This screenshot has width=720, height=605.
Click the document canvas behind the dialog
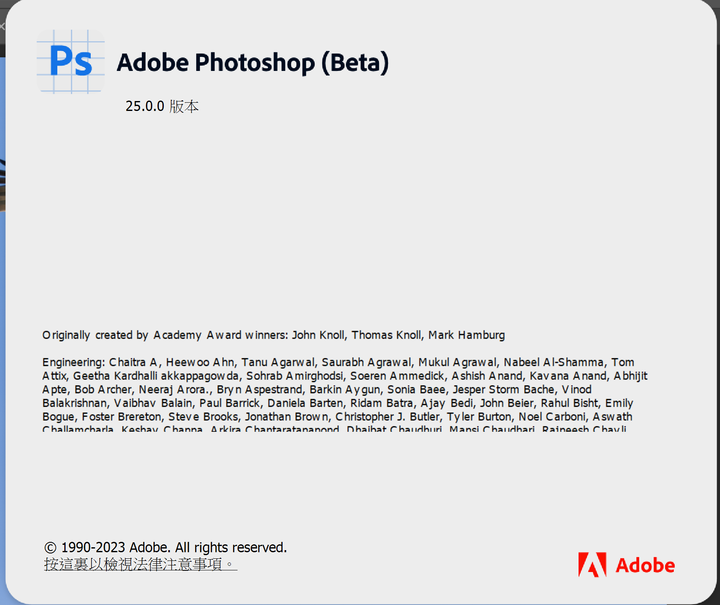[2, 321]
